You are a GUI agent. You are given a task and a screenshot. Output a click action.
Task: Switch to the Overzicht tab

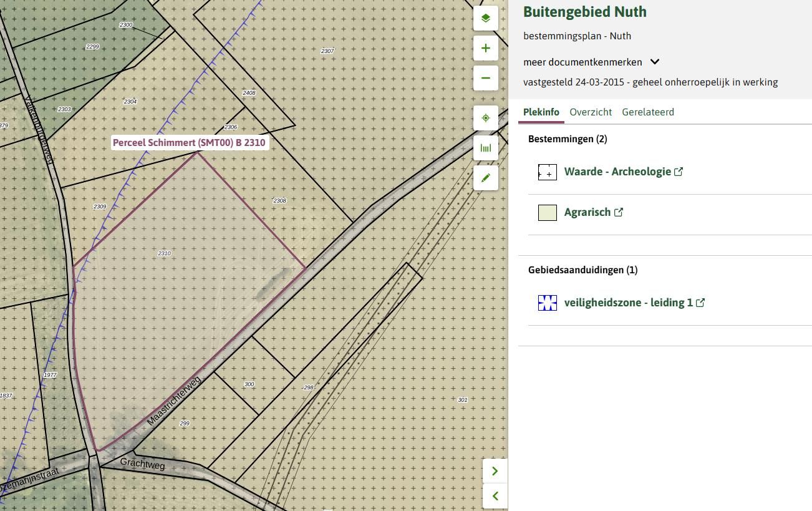pyautogui.click(x=590, y=112)
